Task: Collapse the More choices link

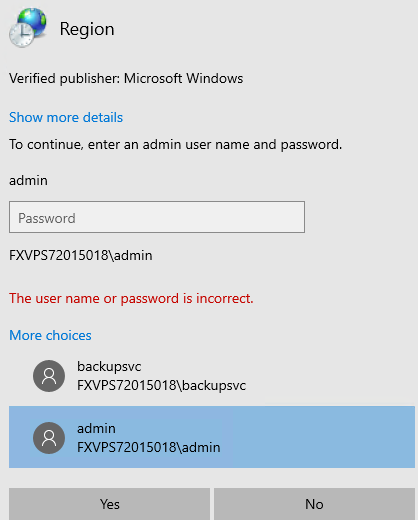Action: (50, 335)
